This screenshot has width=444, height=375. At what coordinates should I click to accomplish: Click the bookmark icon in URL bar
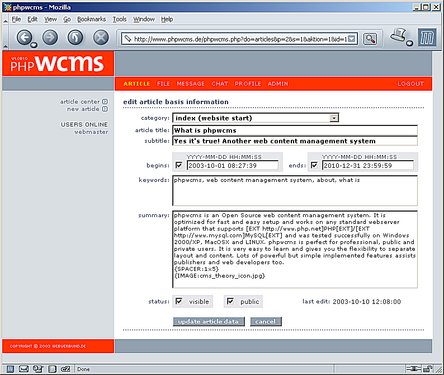click(x=127, y=39)
